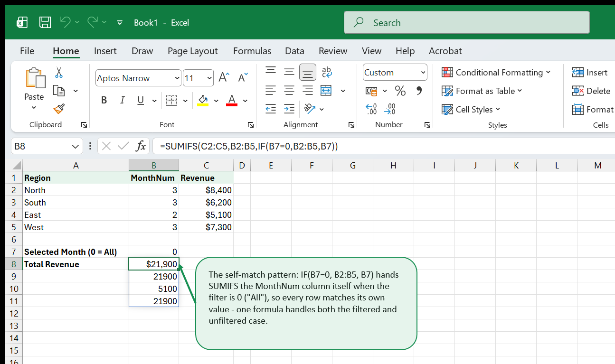Open Clipboard dialog launcher
Screen dimensions: 615x364
pyautogui.click(x=84, y=125)
